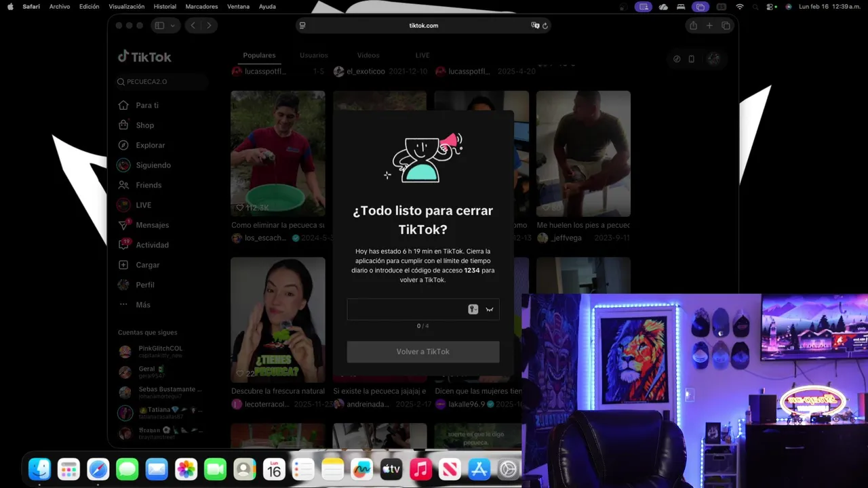Open Me huelen los pies video thumbnail
This screenshot has height=488, width=868.
[583, 154]
